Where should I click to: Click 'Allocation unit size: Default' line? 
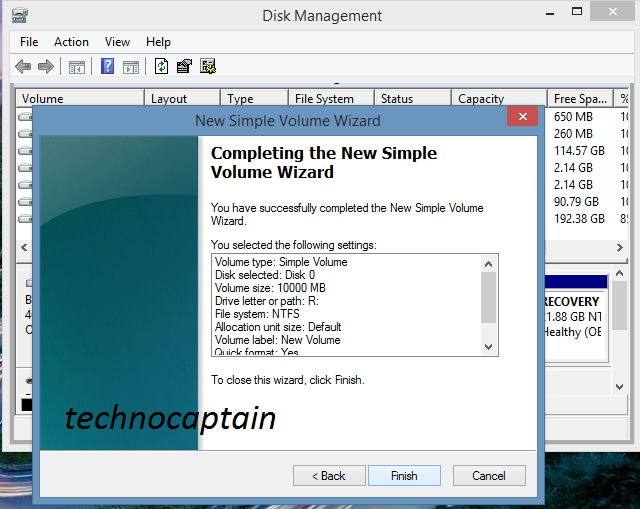(278, 327)
